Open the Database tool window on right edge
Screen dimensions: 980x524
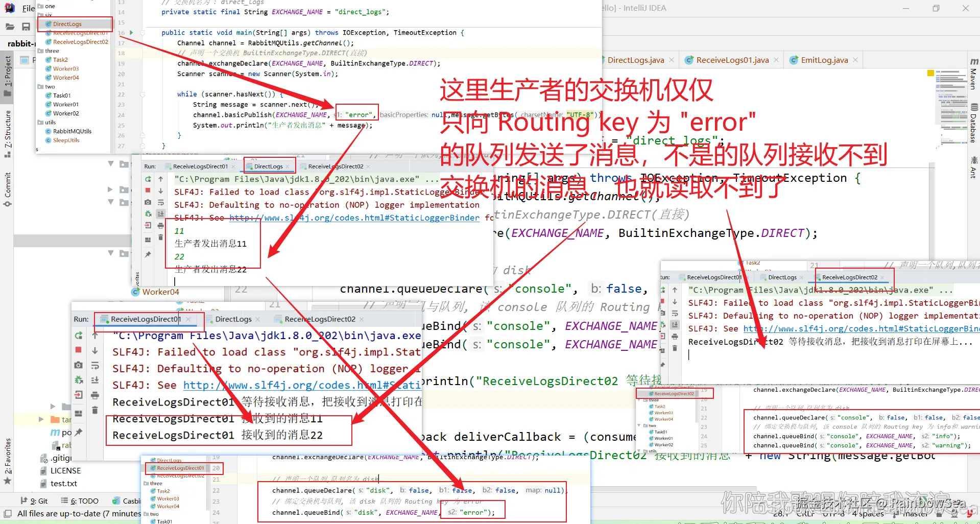pyautogui.click(x=974, y=123)
